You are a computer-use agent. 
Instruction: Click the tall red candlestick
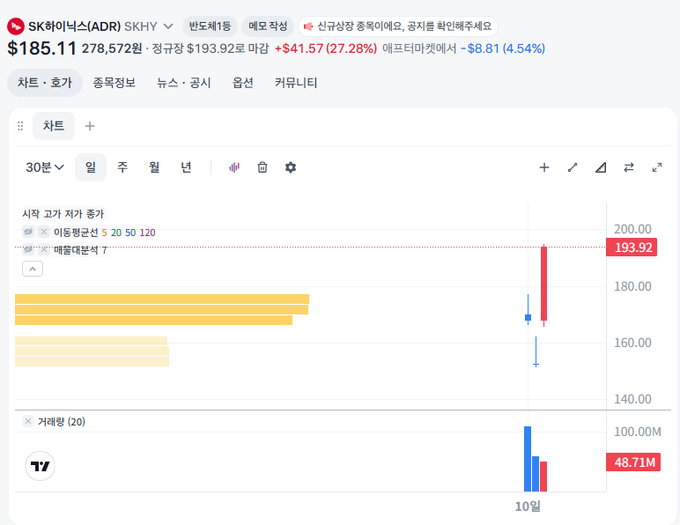544,283
